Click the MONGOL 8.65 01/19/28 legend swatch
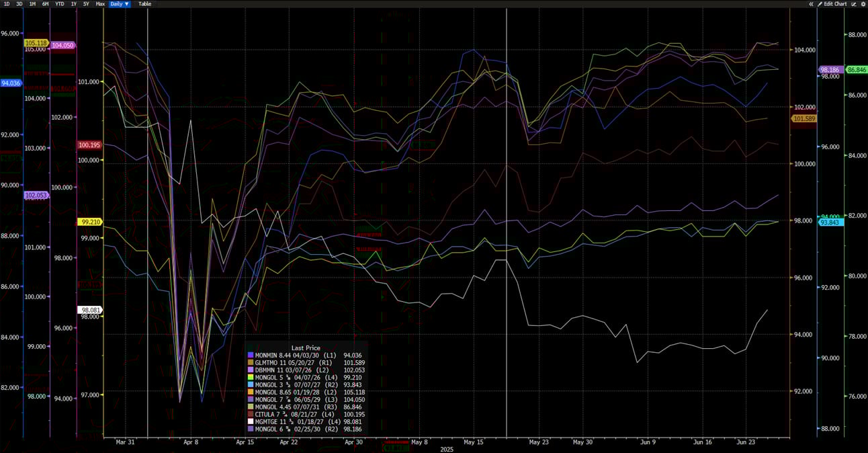Screen dimensions: 868x453 (x=251, y=392)
